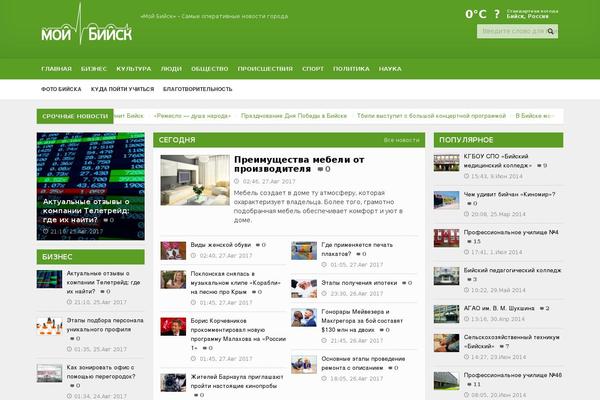Viewport: 600px width, 400px height.
Task: Open article Где применяется печать плакатов?
Action: [357, 249]
